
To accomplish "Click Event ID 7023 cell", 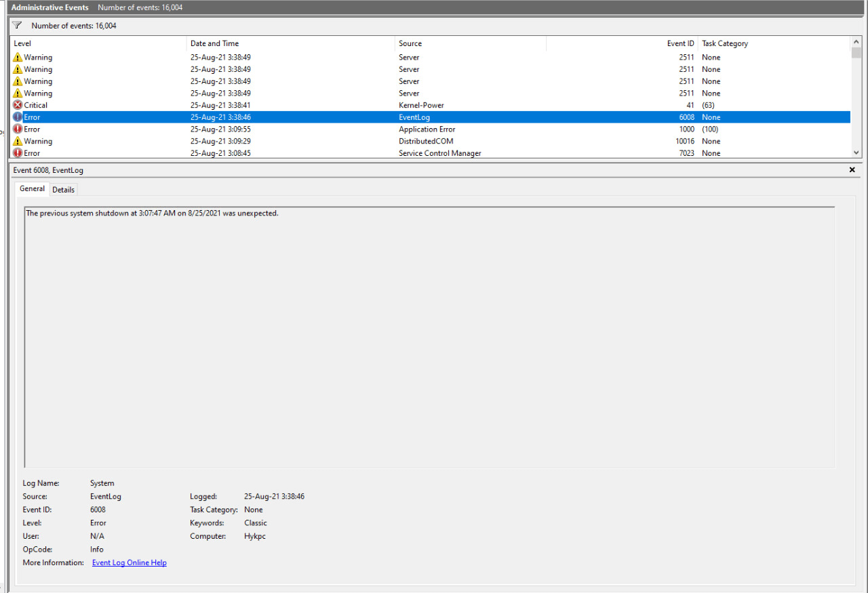I will [x=687, y=153].
